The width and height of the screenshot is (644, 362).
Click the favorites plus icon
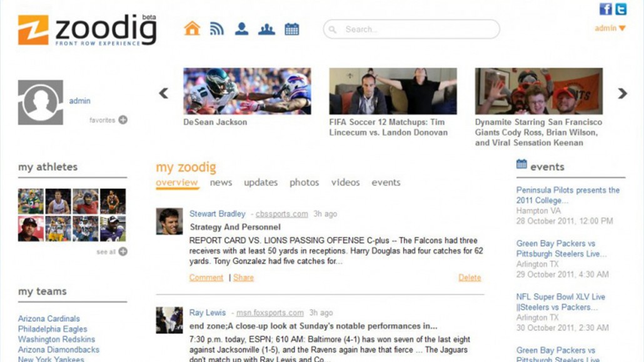tap(123, 120)
